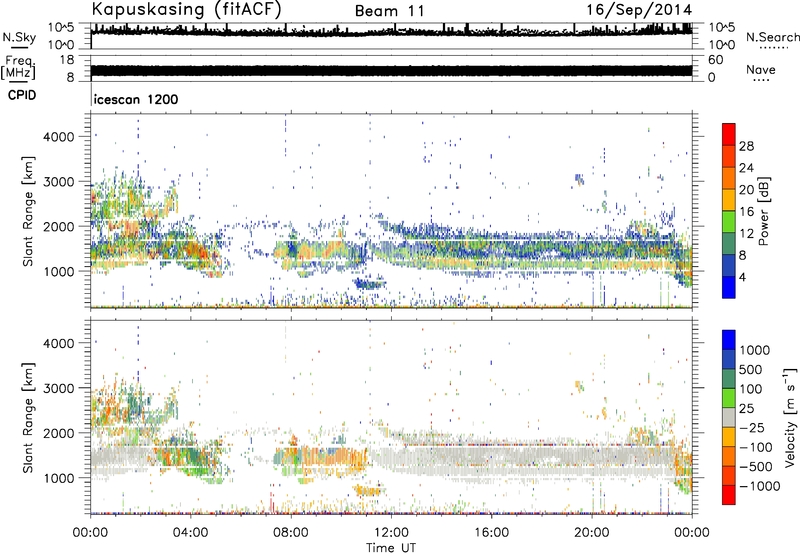Click 'Slant Range [km]' label of Power panel
This screenshot has height=554, width=800.
point(28,211)
